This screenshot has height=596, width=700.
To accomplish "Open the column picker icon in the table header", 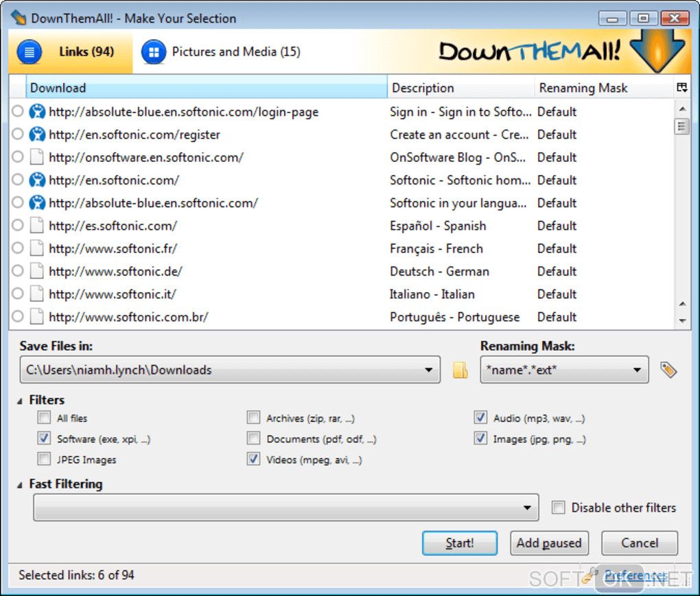I will click(x=681, y=87).
